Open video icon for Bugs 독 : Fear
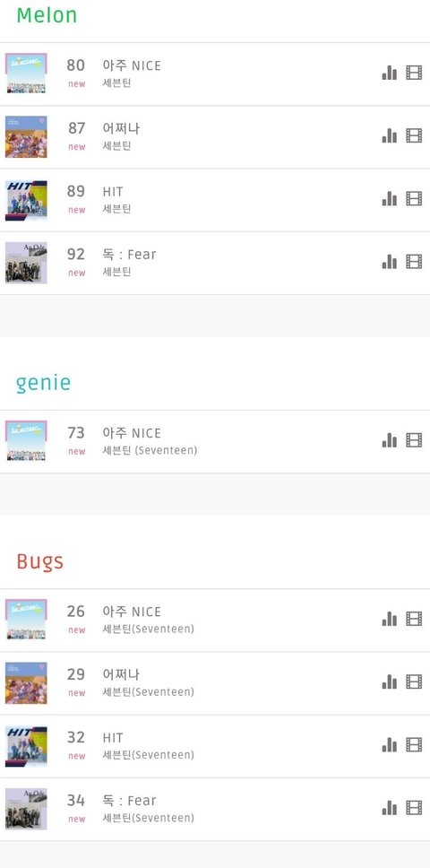Viewport: 430px width, 868px height. [x=414, y=808]
